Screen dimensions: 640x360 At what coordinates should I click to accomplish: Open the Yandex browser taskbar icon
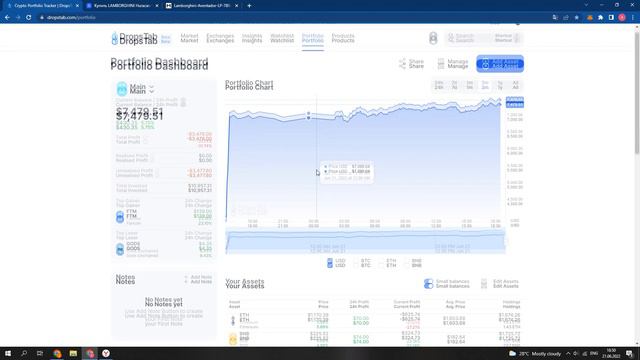click(x=106, y=353)
